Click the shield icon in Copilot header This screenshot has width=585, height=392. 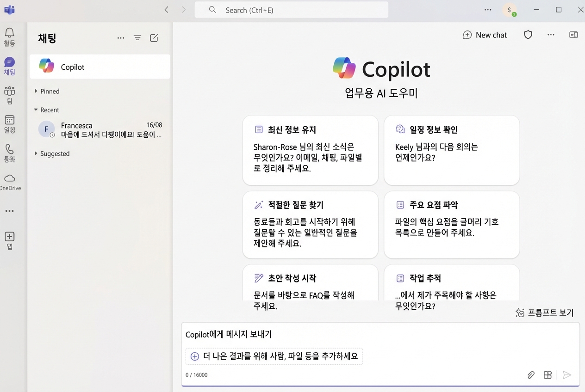pyautogui.click(x=528, y=35)
